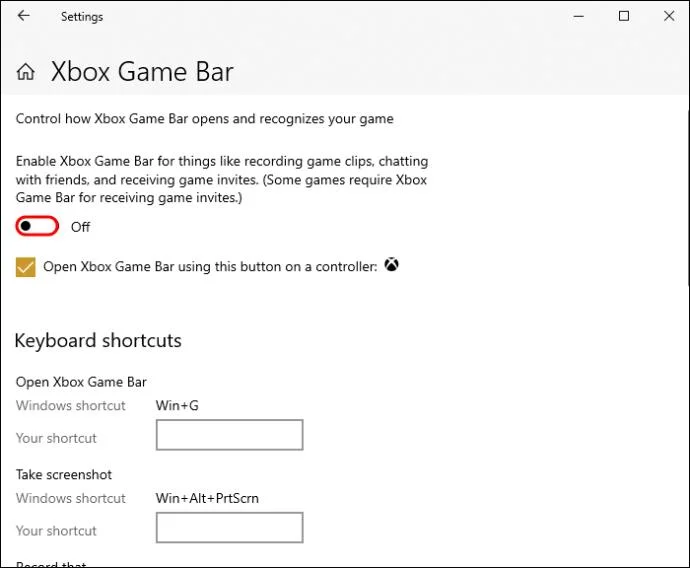
Task: Focus Your shortcut field for Open Xbox Game Bar
Action: (x=229, y=435)
